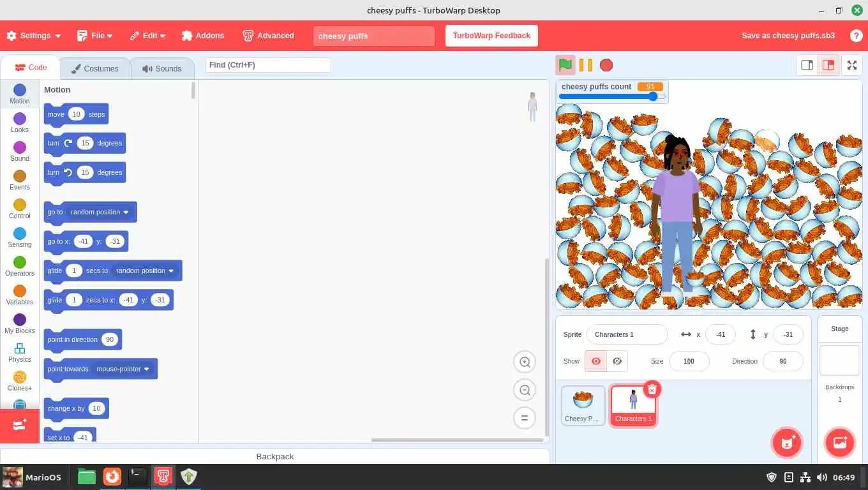The width and height of the screenshot is (868, 490).
Task: Open the MarioOS start menu
Action: pos(32,477)
